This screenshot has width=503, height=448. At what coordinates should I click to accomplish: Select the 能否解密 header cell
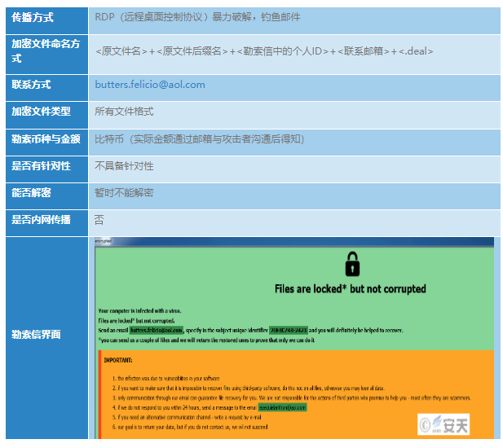[46, 196]
